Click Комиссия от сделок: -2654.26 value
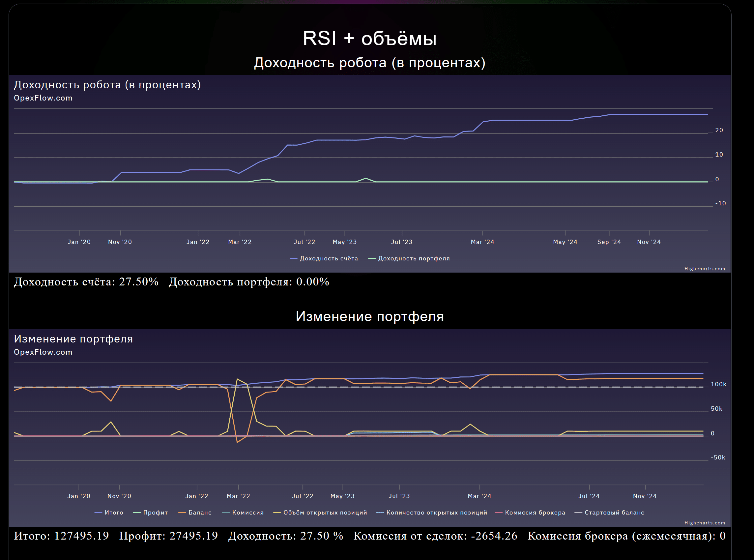Screen dimensions: 754x560 [435, 536]
